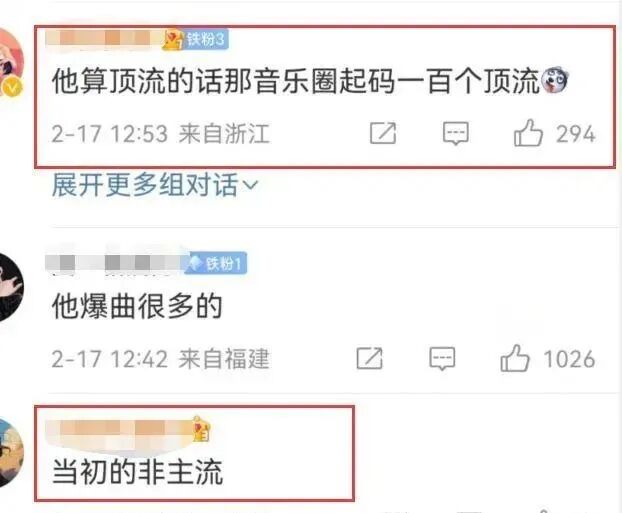Reply to the comment from 福建
Viewport: 622px width, 513px height.
(442, 359)
